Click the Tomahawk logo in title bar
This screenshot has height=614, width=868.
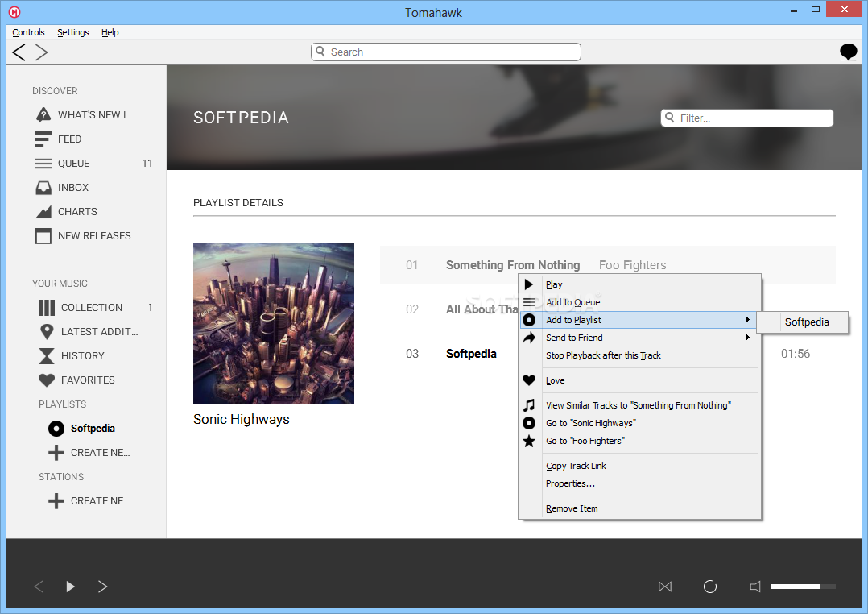click(x=14, y=11)
